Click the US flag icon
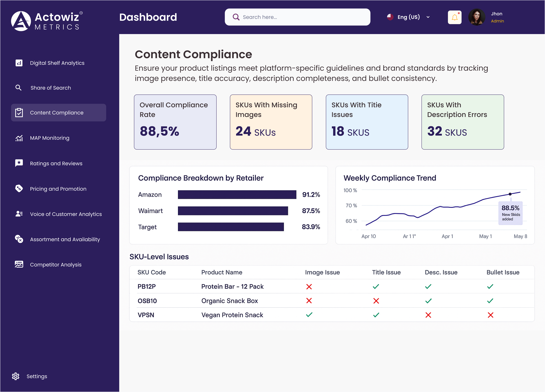 pos(390,17)
